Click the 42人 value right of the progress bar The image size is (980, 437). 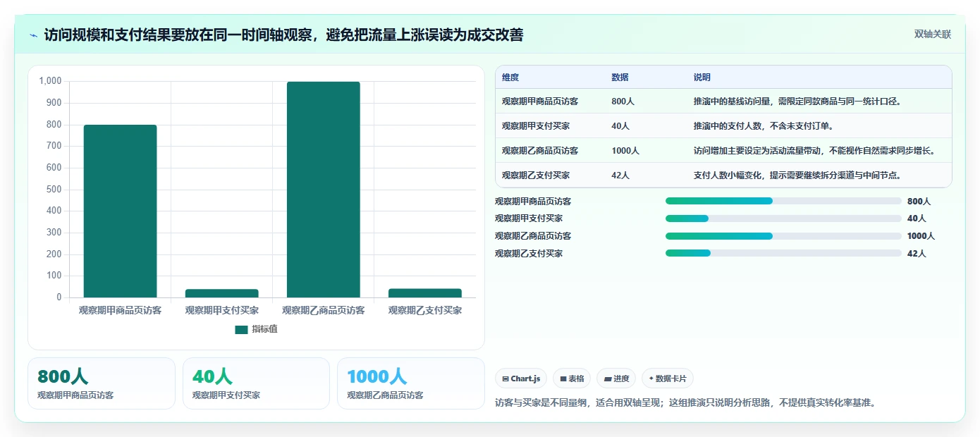pos(917,254)
